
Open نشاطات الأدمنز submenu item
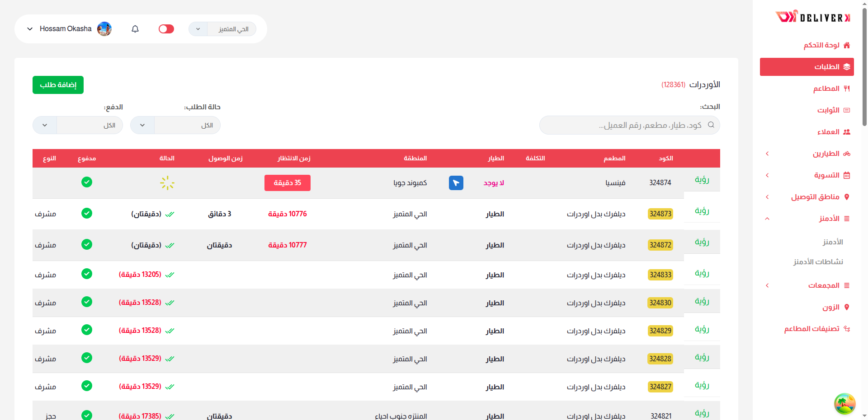coord(818,262)
